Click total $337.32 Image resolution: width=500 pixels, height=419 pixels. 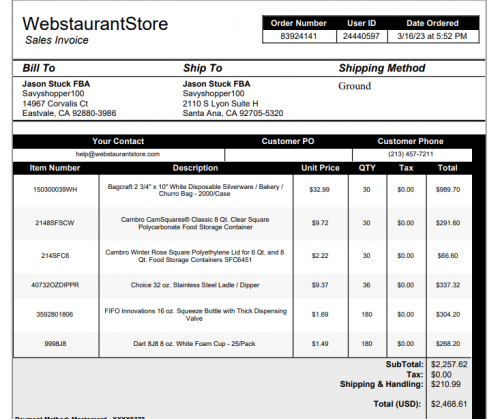tap(448, 285)
